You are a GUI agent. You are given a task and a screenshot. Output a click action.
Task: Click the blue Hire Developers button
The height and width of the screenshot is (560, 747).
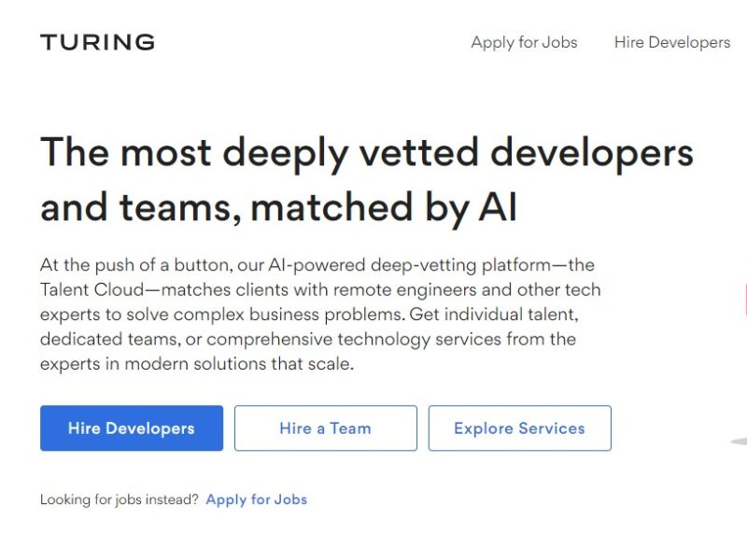click(132, 428)
